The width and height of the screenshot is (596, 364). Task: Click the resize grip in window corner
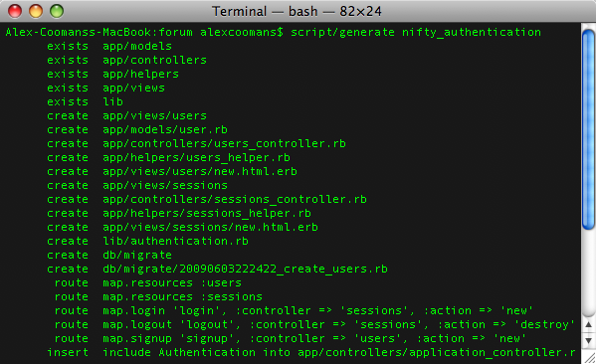[589, 357]
